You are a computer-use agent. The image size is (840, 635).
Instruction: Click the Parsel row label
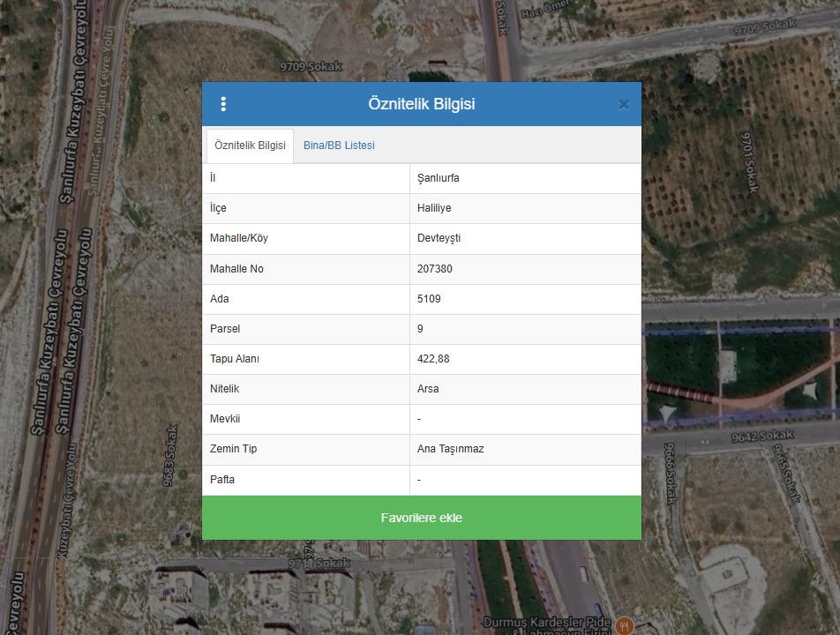point(225,329)
